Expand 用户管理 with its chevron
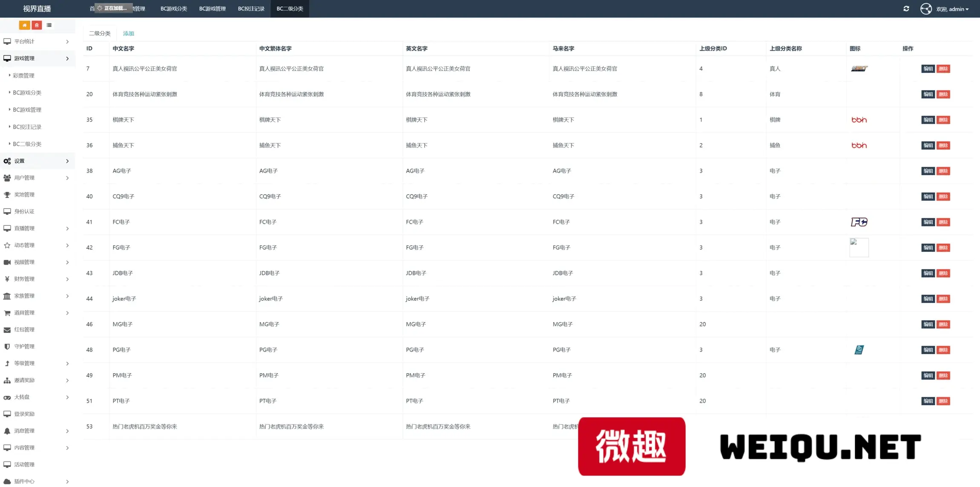Viewport: 980px width, 487px height. click(x=67, y=178)
